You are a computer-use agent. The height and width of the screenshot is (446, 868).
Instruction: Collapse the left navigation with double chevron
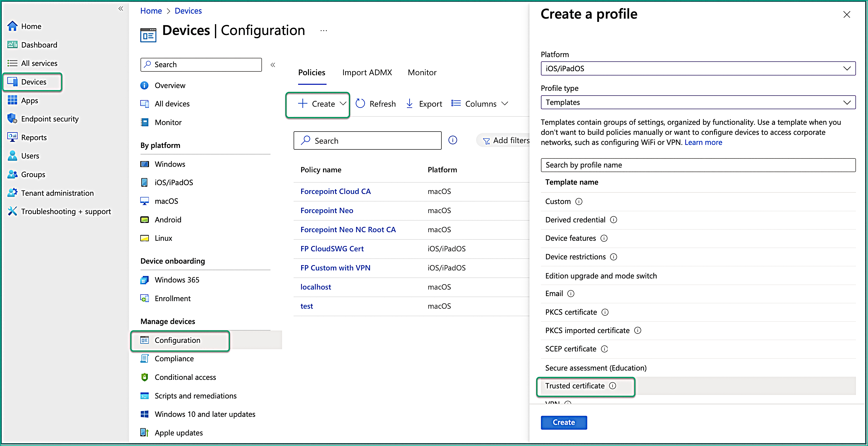[121, 9]
